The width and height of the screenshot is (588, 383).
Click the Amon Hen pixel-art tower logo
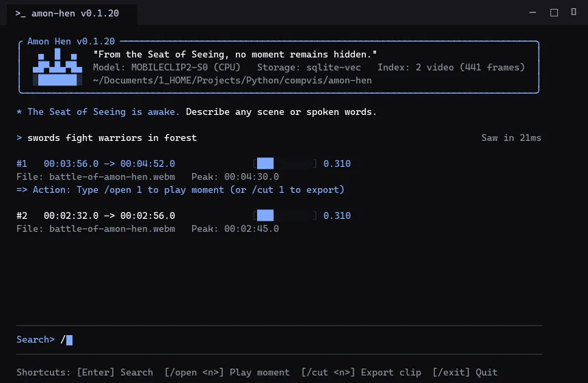pos(57,68)
